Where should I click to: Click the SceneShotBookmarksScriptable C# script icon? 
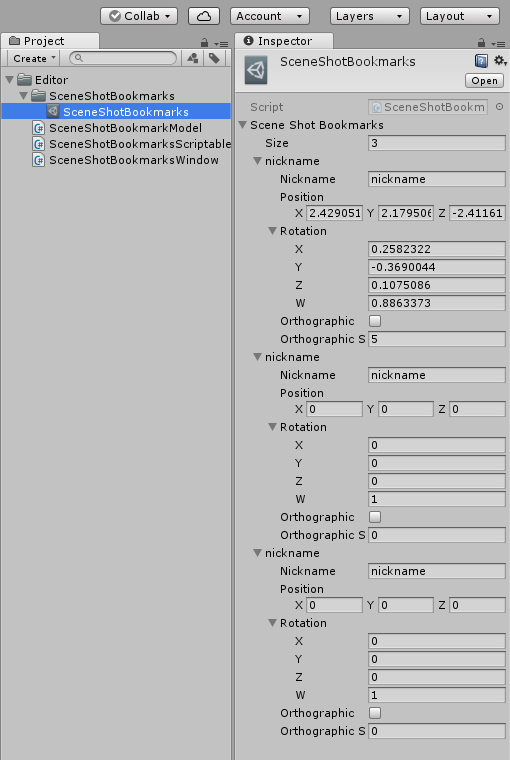(39, 144)
